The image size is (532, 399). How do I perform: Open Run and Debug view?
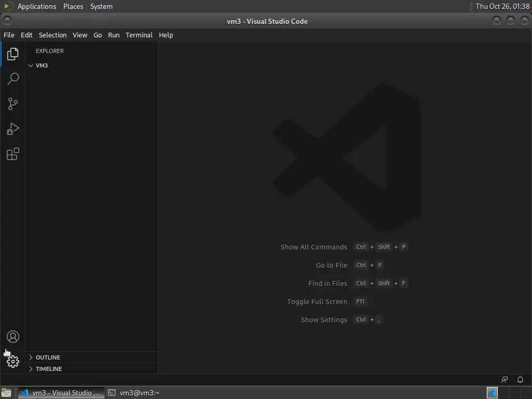tap(13, 129)
